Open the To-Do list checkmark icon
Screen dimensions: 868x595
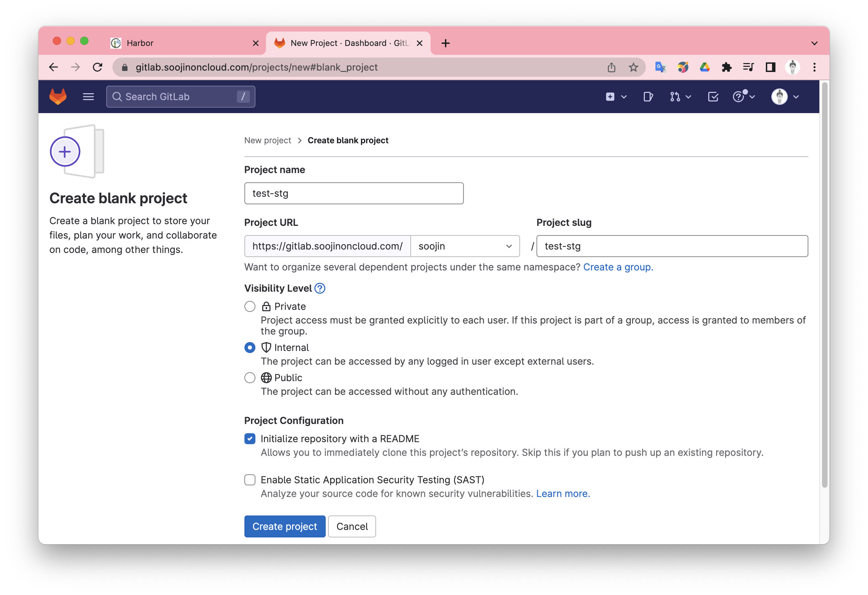(x=713, y=97)
